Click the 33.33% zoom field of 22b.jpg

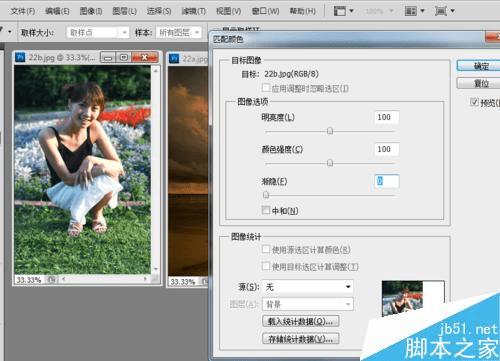click(x=29, y=280)
